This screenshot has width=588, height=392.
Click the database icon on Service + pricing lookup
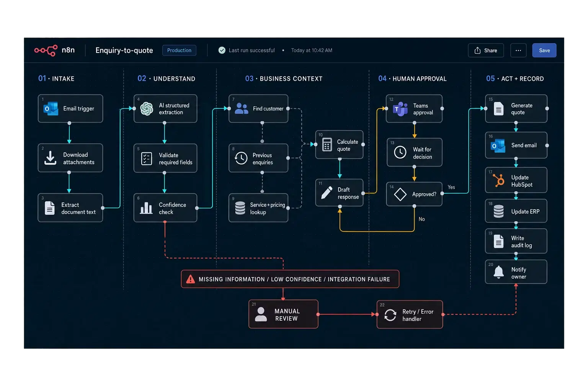(x=240, y=208)
